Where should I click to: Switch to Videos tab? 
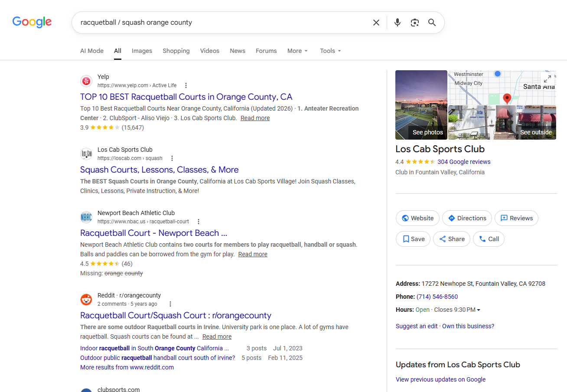point(210,51)
